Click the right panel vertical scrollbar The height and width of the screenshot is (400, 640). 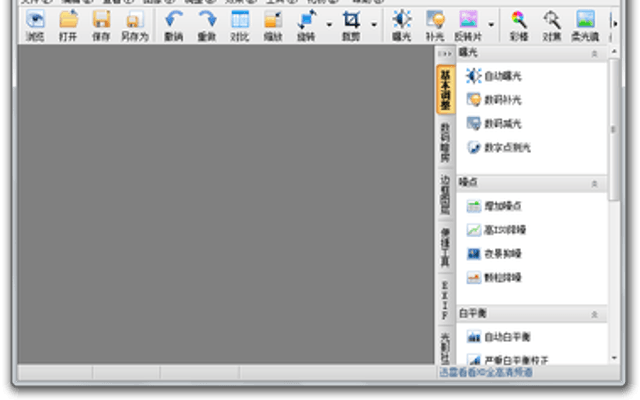coord(614,130)
